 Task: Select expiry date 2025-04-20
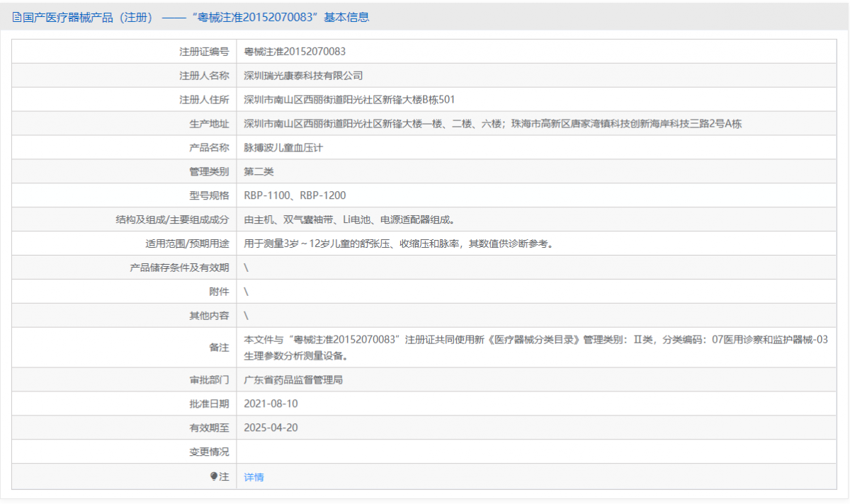pyautogui.click(x=271, y=428)
